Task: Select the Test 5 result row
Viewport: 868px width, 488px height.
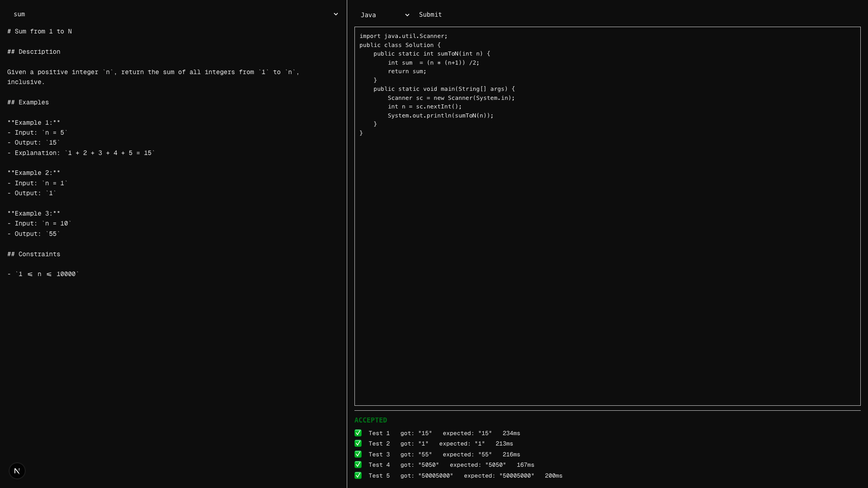Action: [458, 476]
